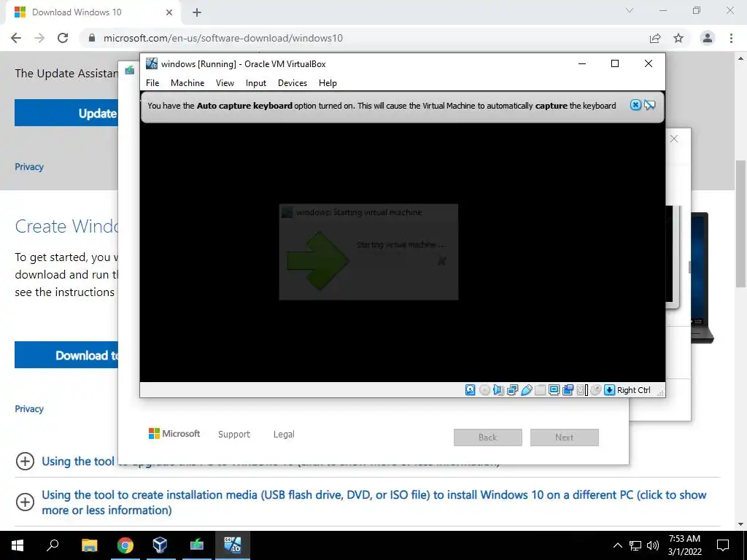The height and width of the screenshot is (560, 747).
Task: Open Chrome tab search chevron
Action: coord(630,10)
